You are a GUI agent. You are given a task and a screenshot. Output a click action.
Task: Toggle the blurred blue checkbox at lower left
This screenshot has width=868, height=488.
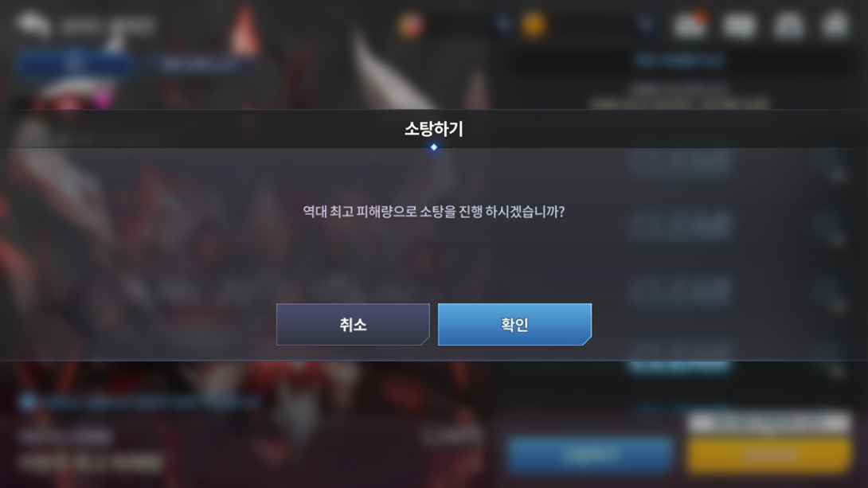tap(26, 403)
